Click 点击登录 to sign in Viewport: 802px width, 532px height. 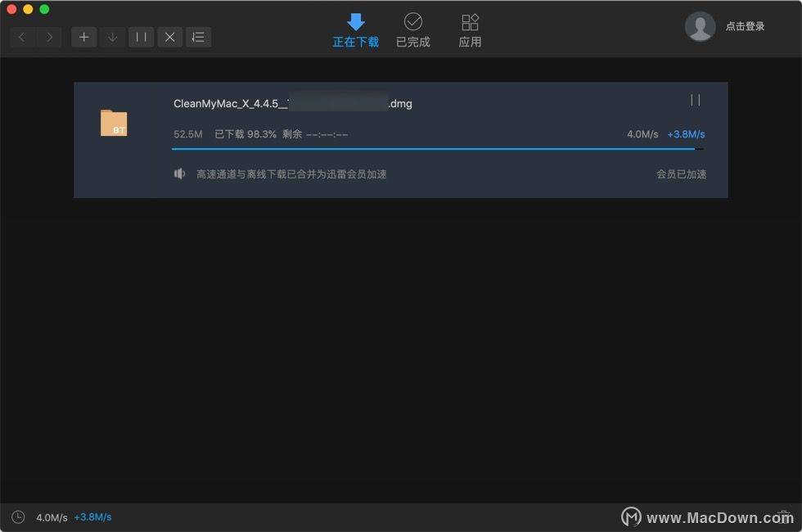pyautogui.click(x=745, y=26)
